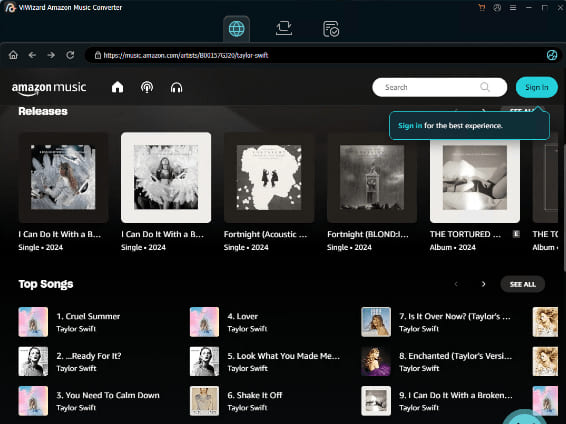Click Single • 2024 under Fortnight (BLOND:I...

[349, 248]
